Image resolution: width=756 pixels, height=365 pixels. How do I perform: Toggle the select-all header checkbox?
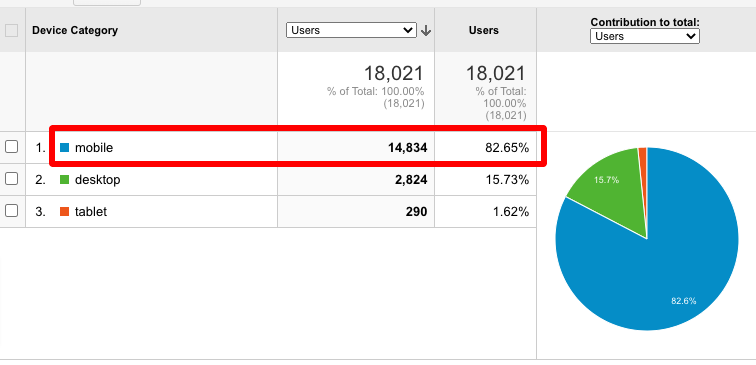[x=12, y=30]
